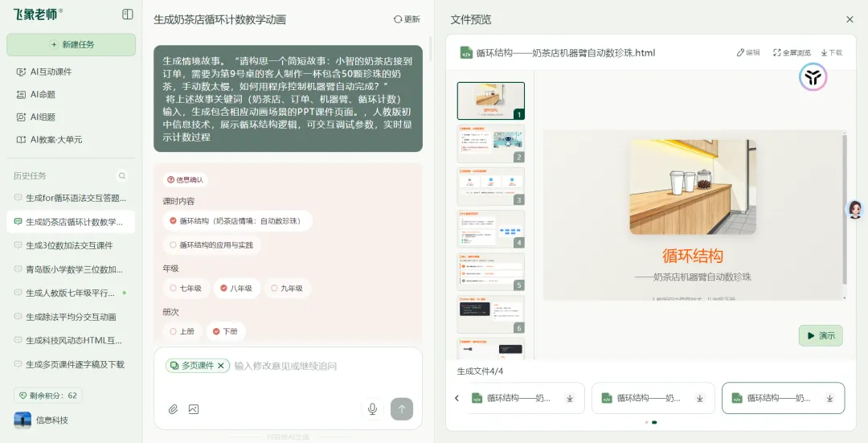Open history task 生成科技风动态HTML互
Image resolution: width=868 pixels, height=443 pixels.
pyautogui.click(x=71, y=341)
